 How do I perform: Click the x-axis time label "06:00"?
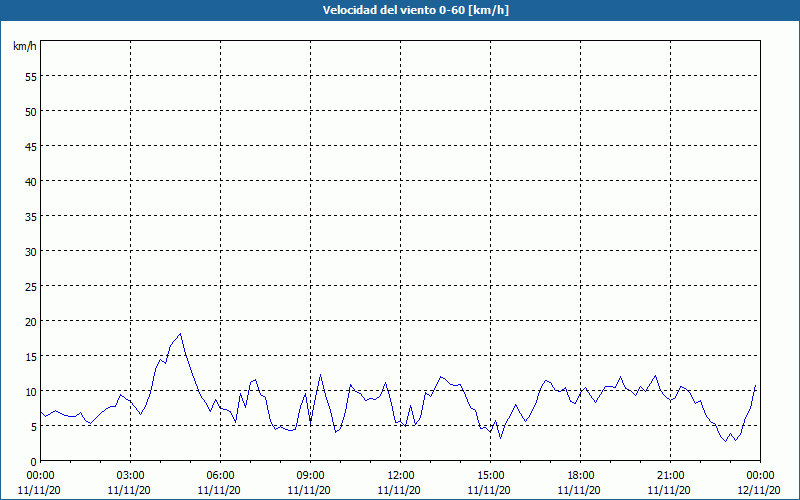(x=220, y=476)
